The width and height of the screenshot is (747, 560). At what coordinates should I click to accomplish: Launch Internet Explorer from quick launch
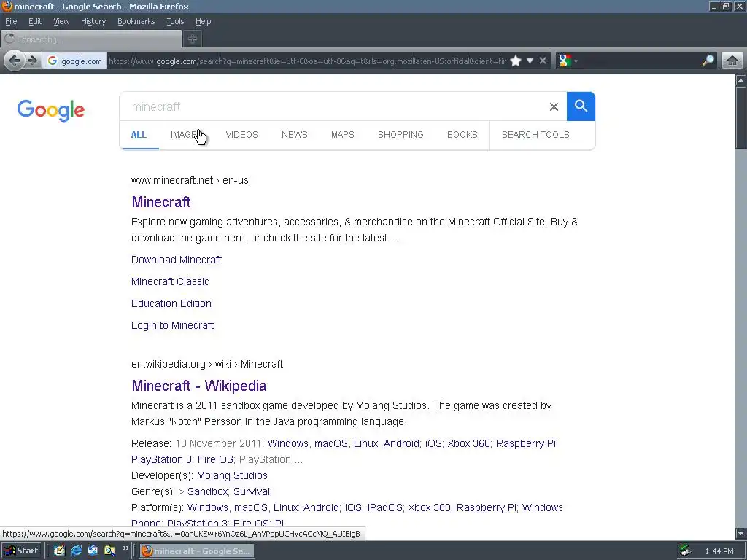[x=76, y=551]
